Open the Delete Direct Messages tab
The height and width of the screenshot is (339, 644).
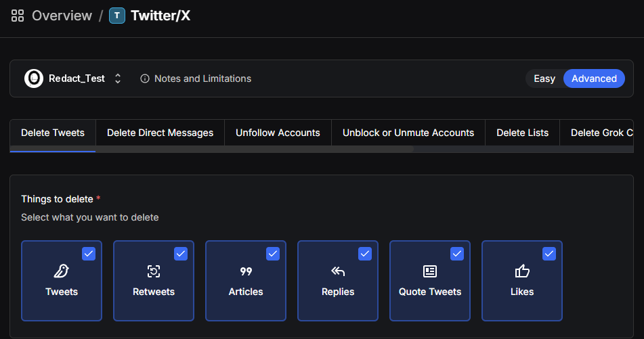tap(160, 133)
